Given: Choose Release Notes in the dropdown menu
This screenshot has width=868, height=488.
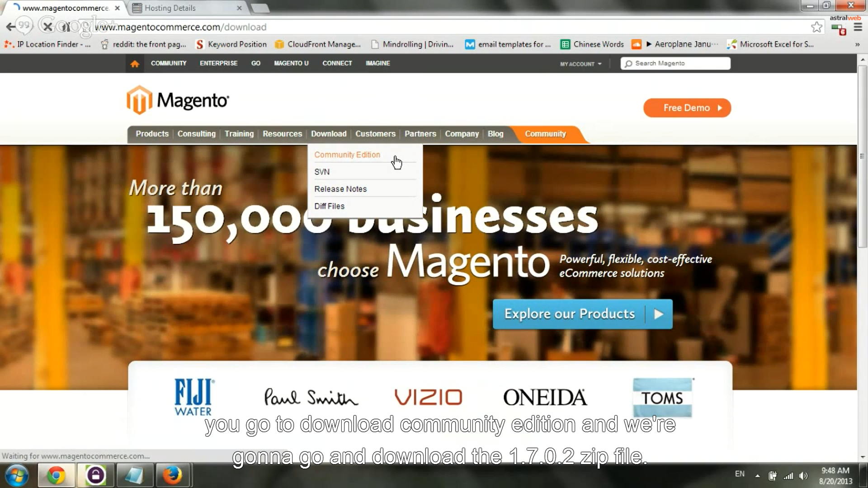Looking at the screenshot, I should point(340,189).
